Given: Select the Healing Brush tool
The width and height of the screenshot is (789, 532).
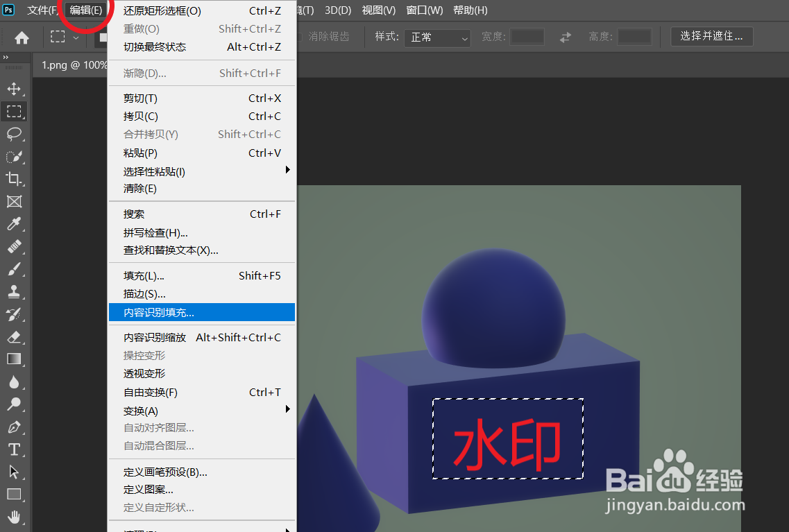Looking at the screenshot, I should 14,246.
